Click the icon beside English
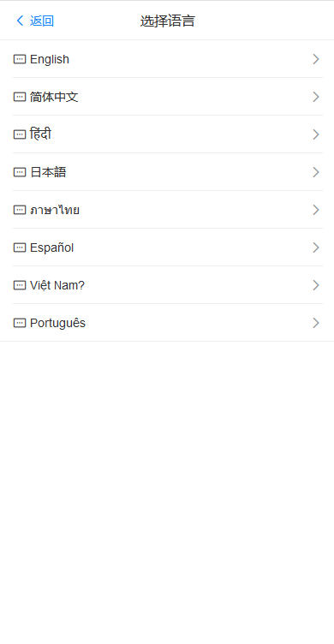This screenshot has width=334, height=644. pos(20,59)
